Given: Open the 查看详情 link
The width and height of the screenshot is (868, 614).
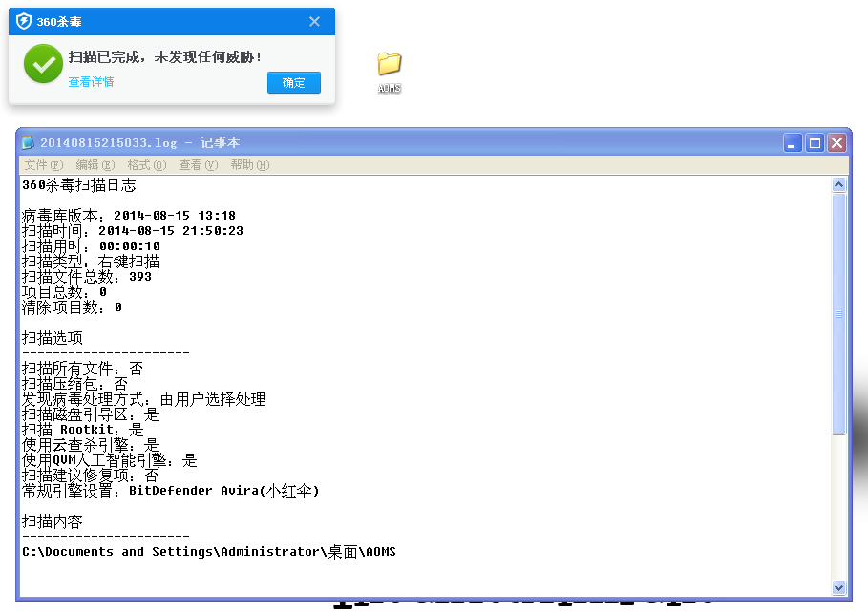Looking at the screenshot, I should pos(91,82).
